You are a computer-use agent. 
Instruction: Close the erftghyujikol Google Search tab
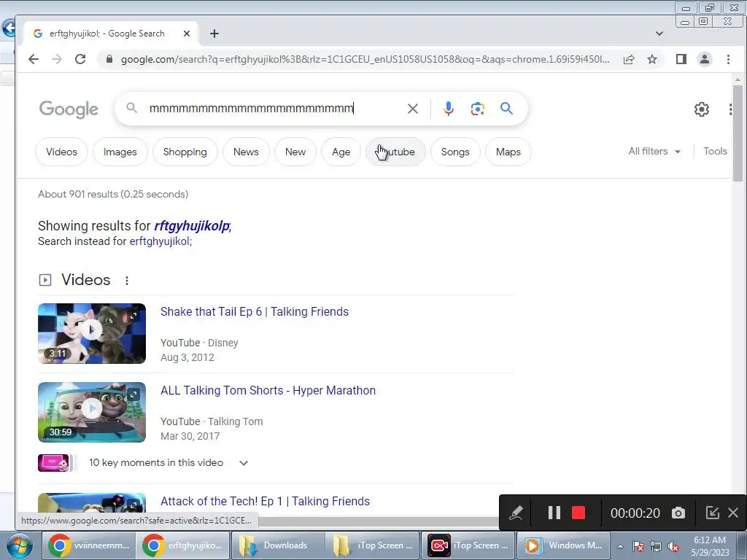tap(187, 34)
